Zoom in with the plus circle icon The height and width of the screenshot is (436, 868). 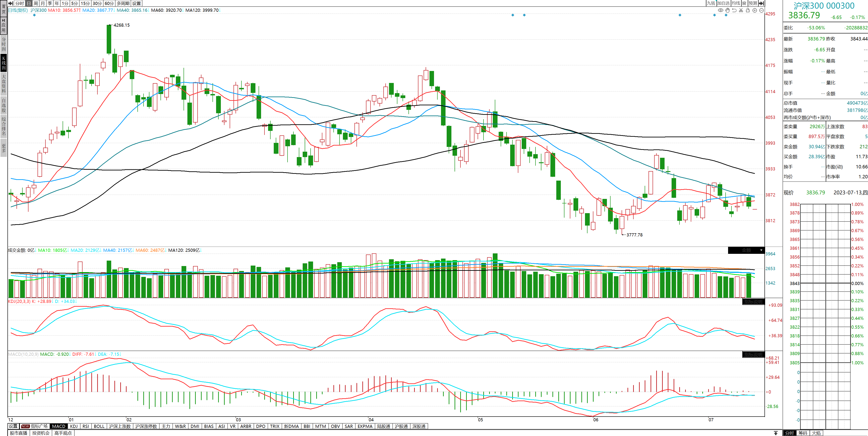pyautogui.click(x=755, y=10)
